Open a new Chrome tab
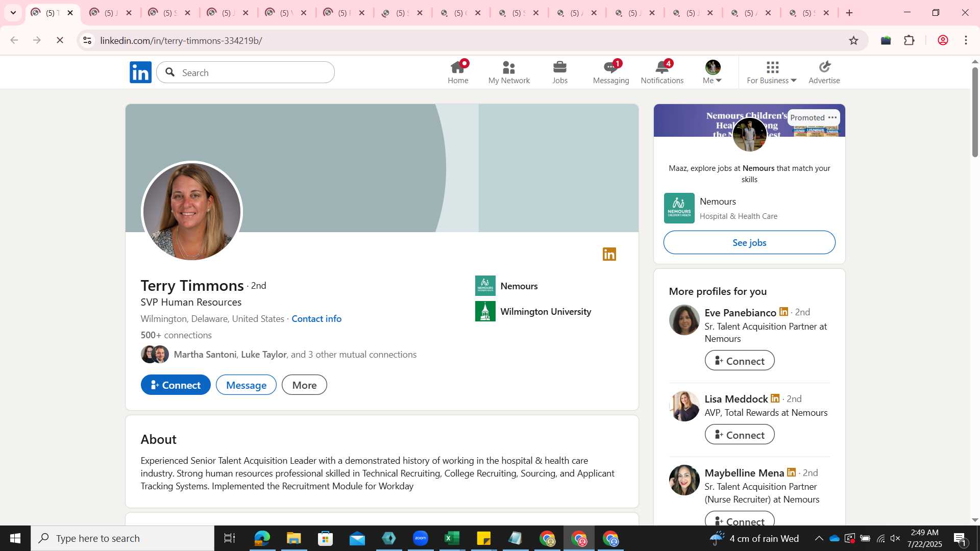Screen dimensions: 980x551 pos(849,13)
